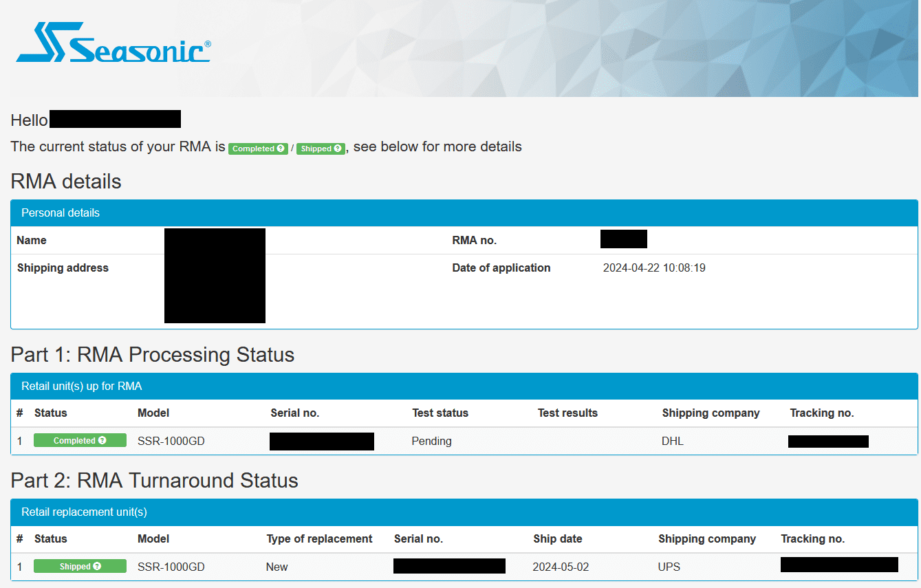This screenshot has width=921, height=588.
Task: Click the 'Name' label
Action: (32, 241)
